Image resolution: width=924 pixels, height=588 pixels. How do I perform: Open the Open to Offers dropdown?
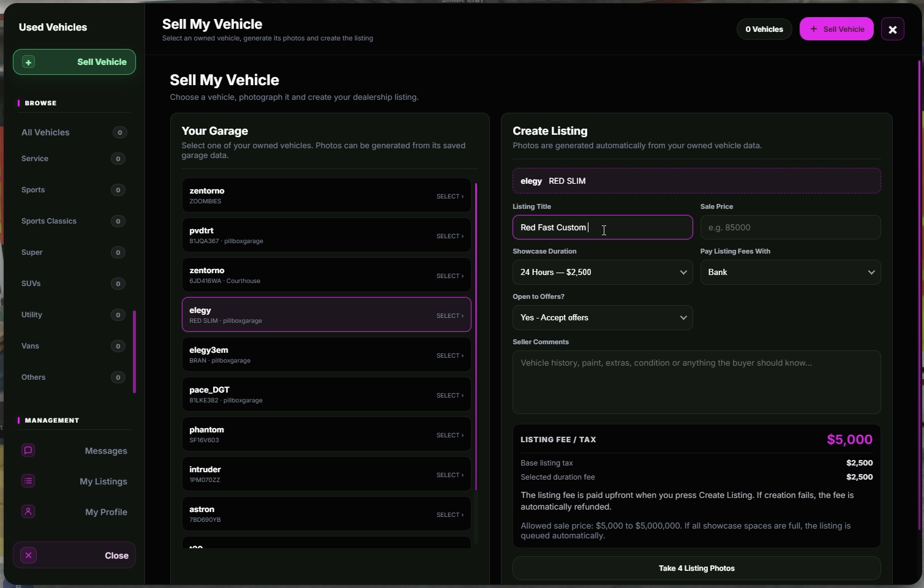pyautogui.click(x=603, y=318)
